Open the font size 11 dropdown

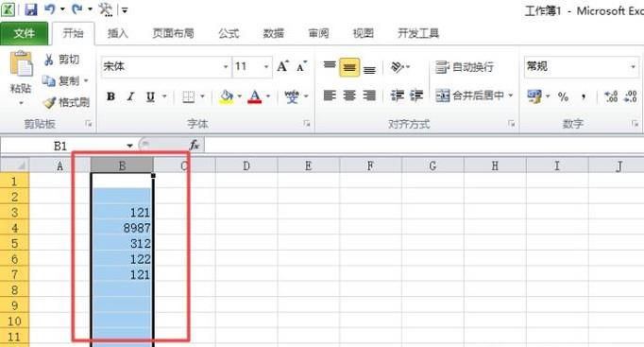coord(266,66)
